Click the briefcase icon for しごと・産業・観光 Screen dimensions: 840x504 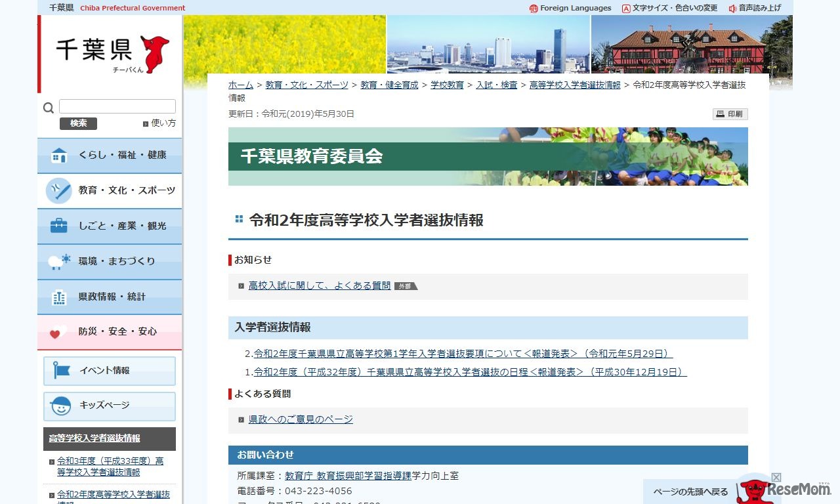[x=59, y=226]
